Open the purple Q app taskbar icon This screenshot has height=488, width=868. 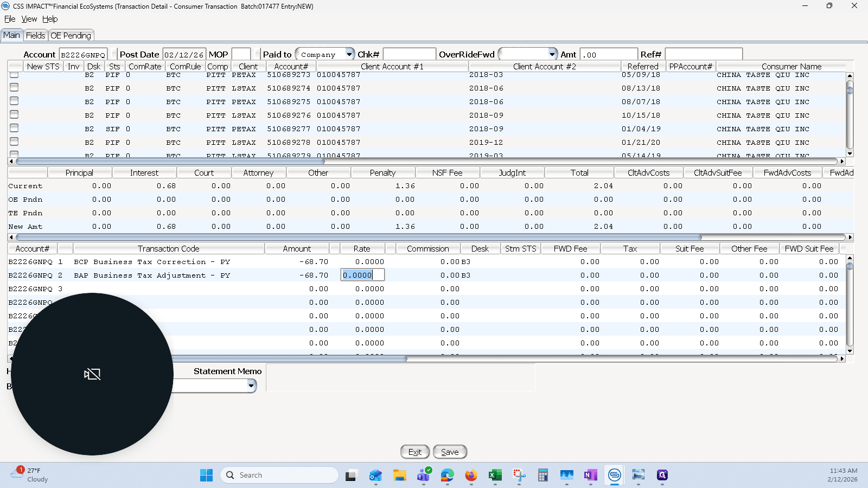(x=662, y=476)
